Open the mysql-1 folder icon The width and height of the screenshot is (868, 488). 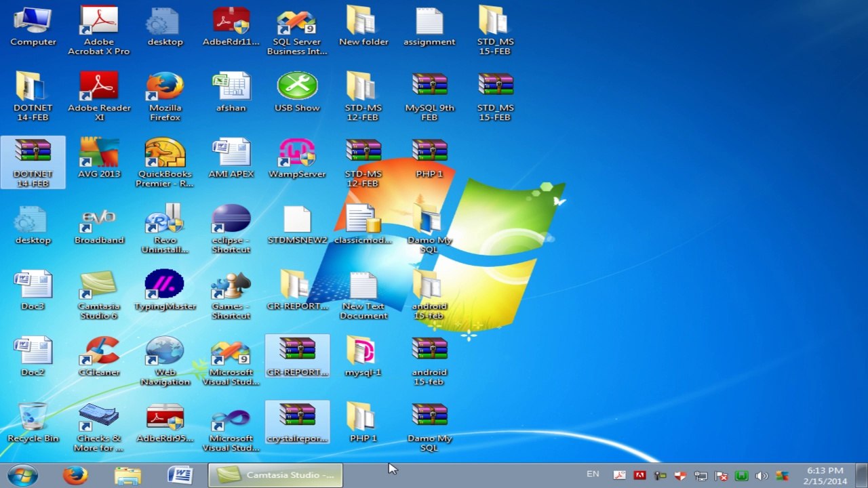(x=363, y=357)
